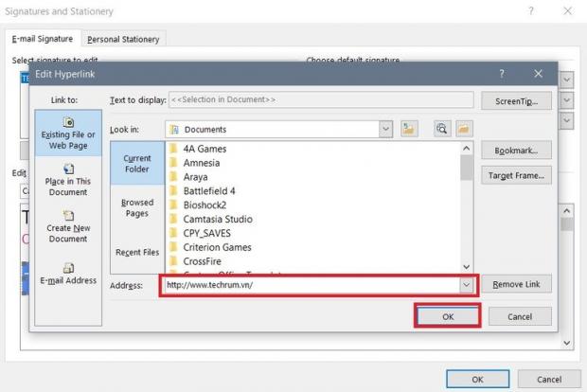Select the Battlefield 4 folder
This screenshot has width=587, height=392.
pos(209,191)
